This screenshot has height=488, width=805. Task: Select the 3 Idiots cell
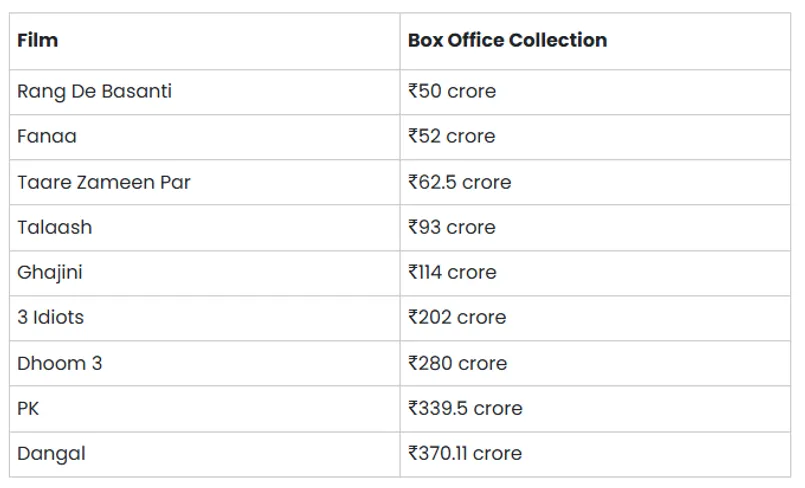(x=51, y=317)
